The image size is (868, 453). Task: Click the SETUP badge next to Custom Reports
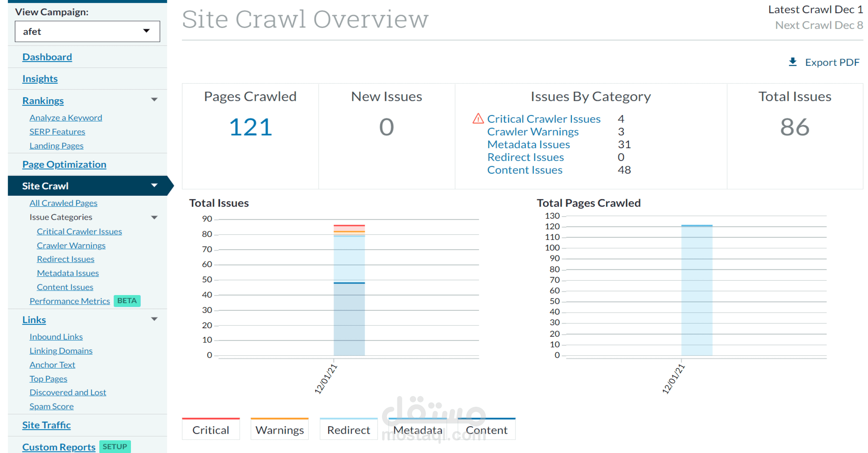115,446
